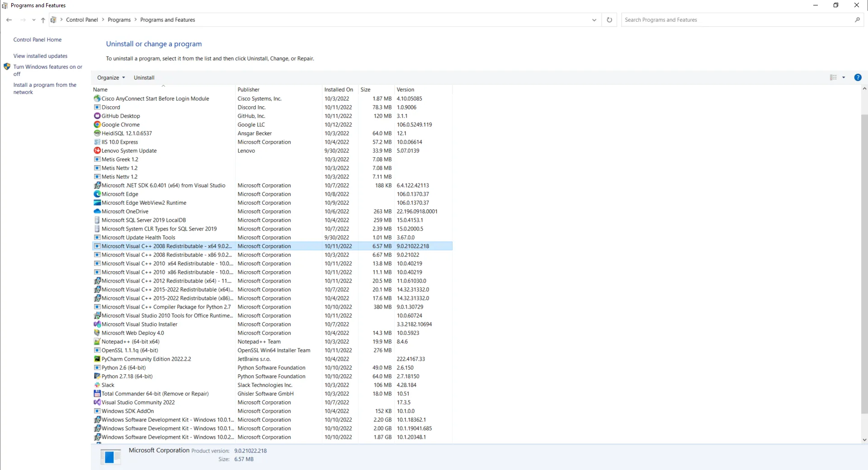Select the OpenSSL 1.1.1q (64-bit) entry

pyautogui.click(x=272, y=351)
